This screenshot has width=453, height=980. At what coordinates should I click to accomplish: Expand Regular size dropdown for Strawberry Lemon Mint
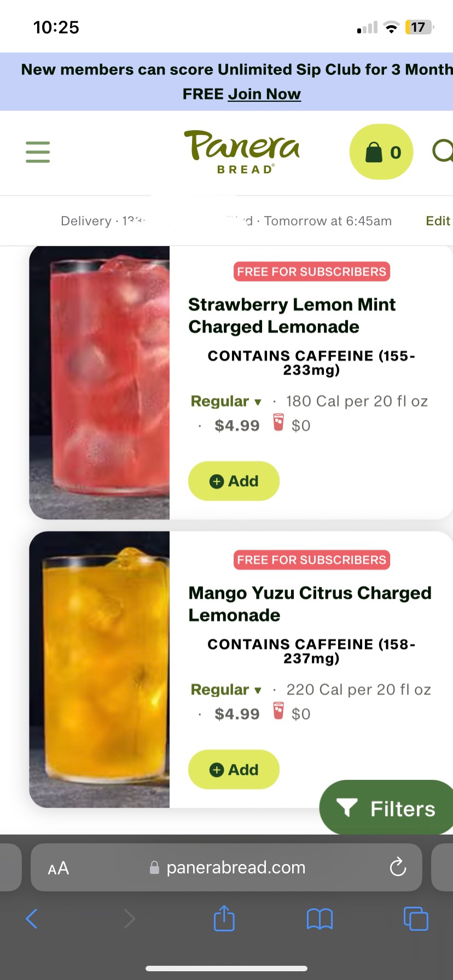(226, 401)
